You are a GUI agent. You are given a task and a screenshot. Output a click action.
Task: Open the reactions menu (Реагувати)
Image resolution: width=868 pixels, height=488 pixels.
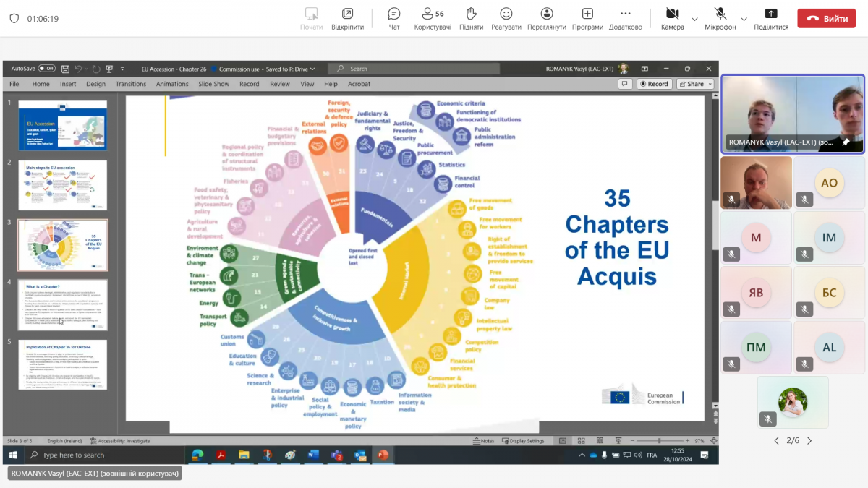(506, 18)
